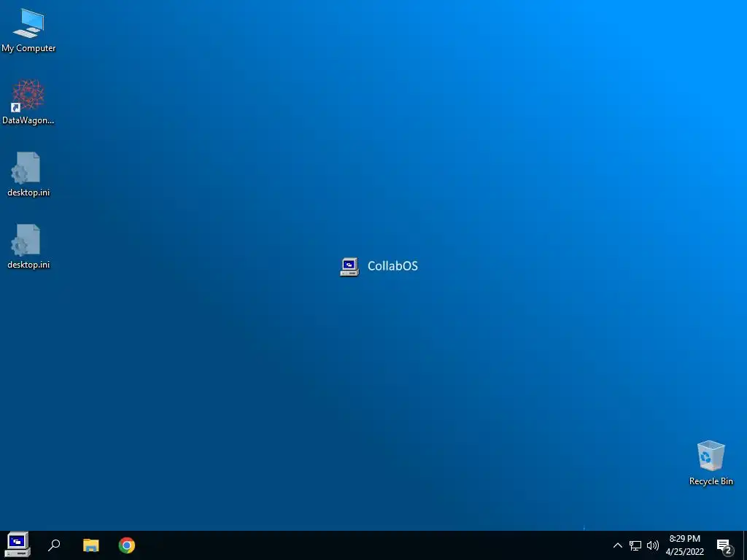Click the Show Desktop strip at taskbar end
747x560 pixels.
745,545
